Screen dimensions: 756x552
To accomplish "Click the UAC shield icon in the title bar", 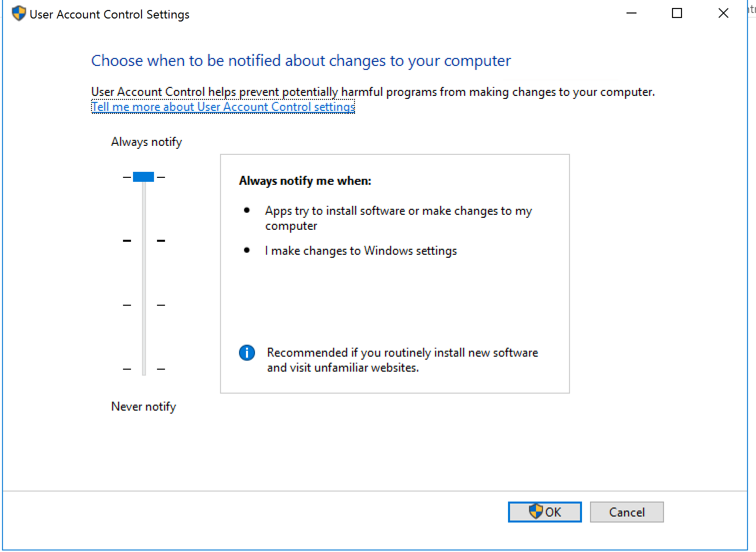I will (18, 13).
